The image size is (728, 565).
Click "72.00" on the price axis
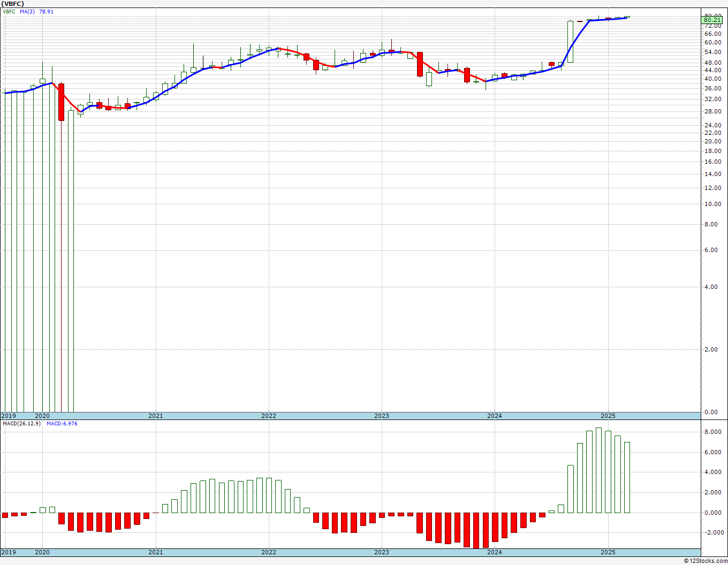712,26
